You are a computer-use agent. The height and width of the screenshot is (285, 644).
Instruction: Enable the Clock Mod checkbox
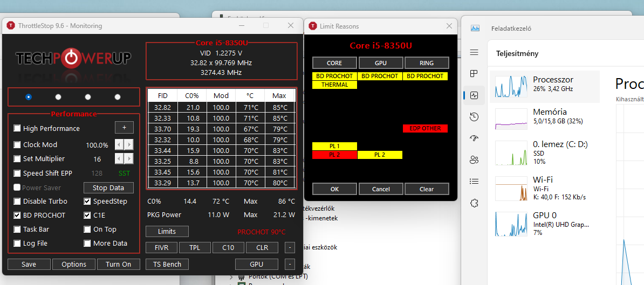coord(17,145)
